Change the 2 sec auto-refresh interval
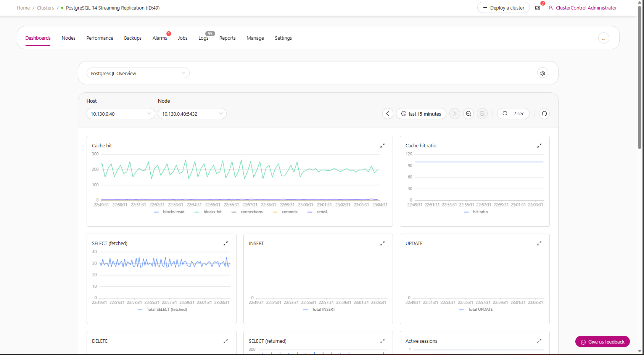This screenshot has width=644, height=355. pyautogui.click(x=513, y=113)
